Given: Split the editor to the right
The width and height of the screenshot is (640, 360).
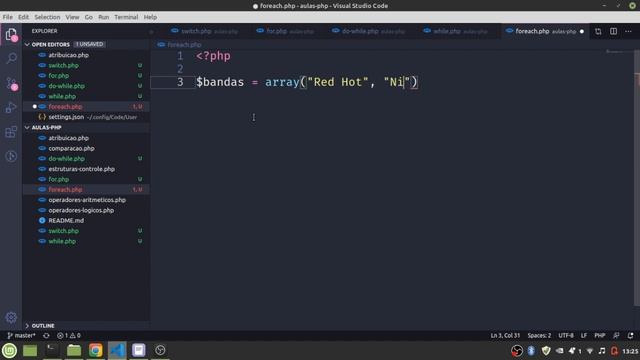Looking at the screenshot, I should 613,31.
